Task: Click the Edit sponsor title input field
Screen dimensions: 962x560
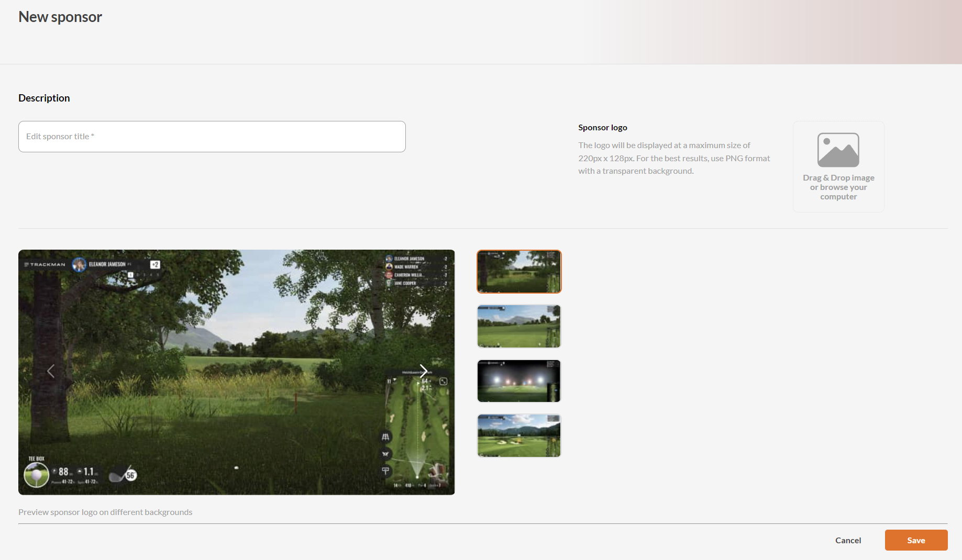Action: [212, 137]
